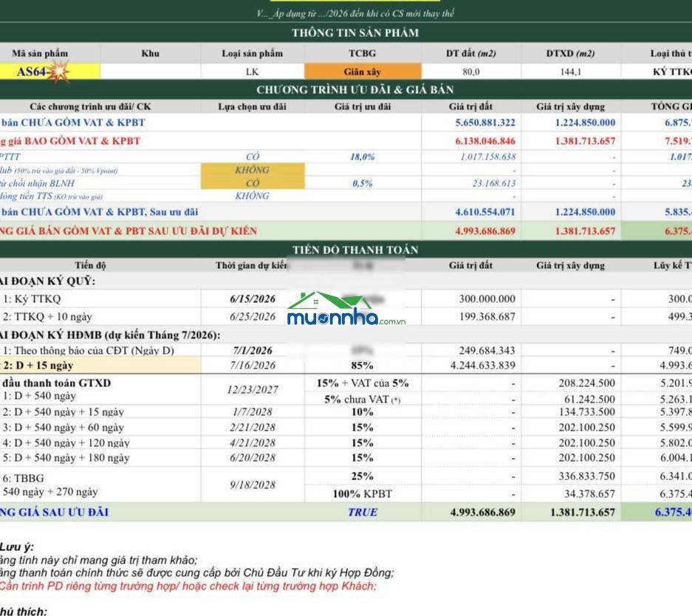This screenshot has height=616, width=692.
Task: Select orange 'KHÔNG' cell in club row
Action: (253, 170)
